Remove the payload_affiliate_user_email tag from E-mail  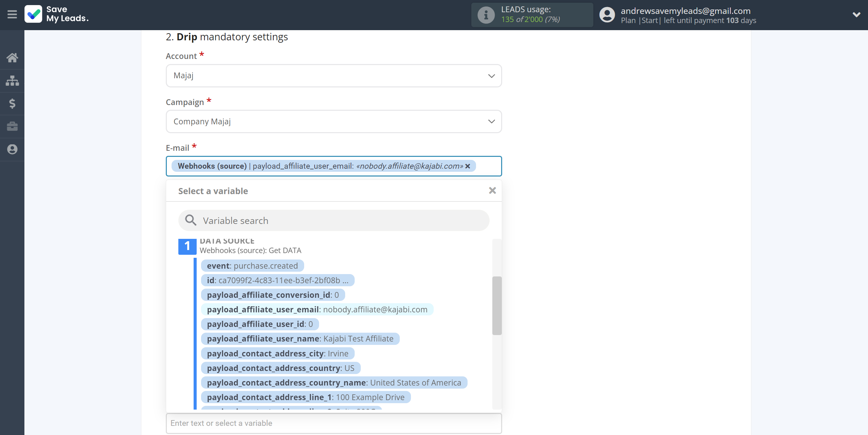pyautogui.click(x=468, y=166)
